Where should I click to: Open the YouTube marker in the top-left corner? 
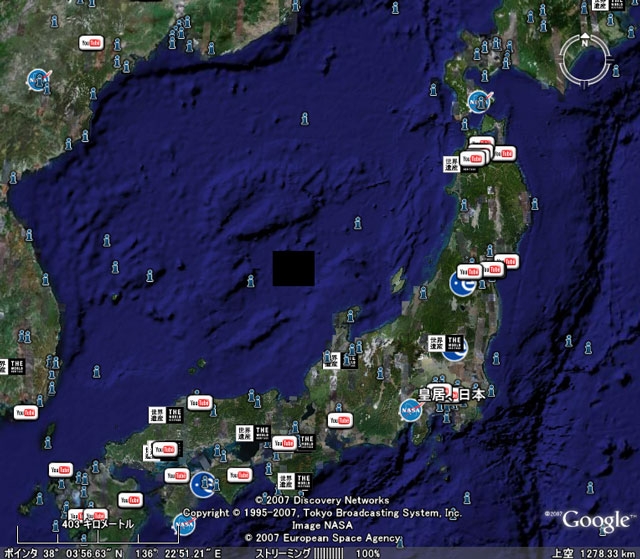click(x=92, y=42)
